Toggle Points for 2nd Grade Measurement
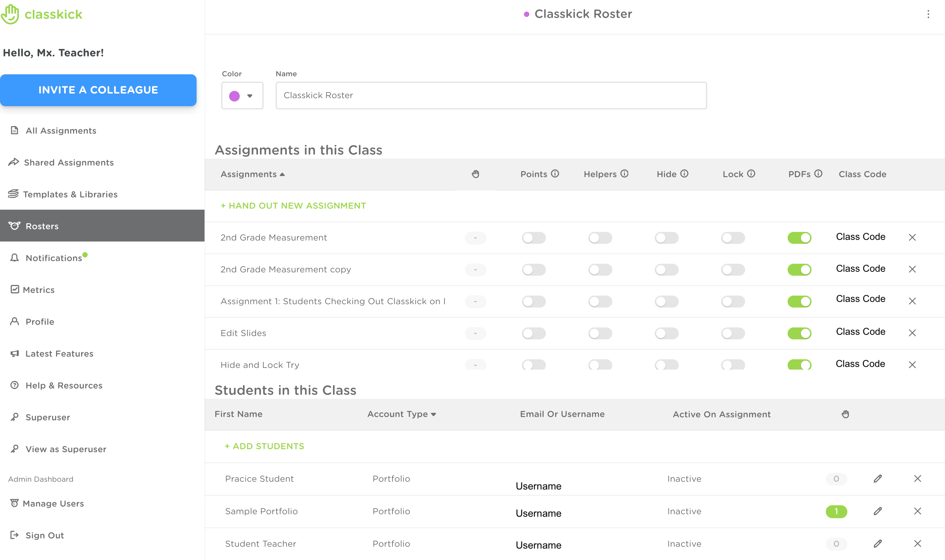The image size is (945, 560). pos(534,238)
